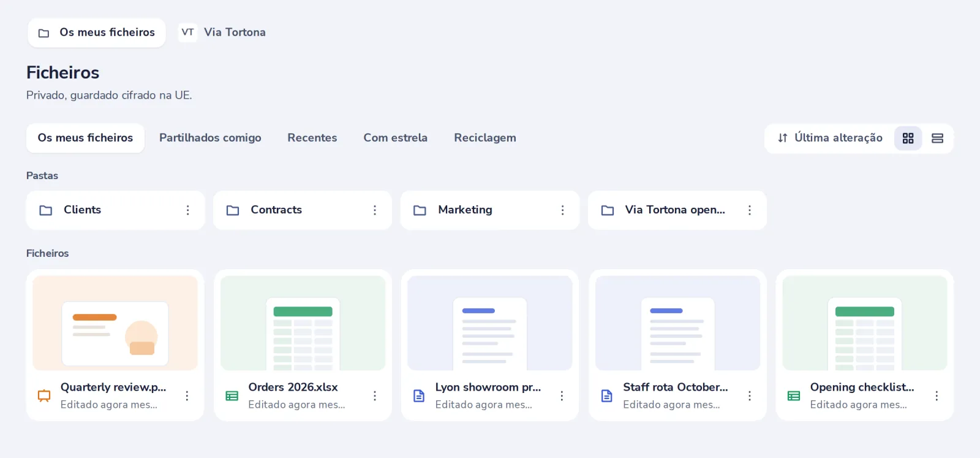980x458 pixels.
Task: Go to the Reciclagem tab
Action: click(x=485, y=138)
